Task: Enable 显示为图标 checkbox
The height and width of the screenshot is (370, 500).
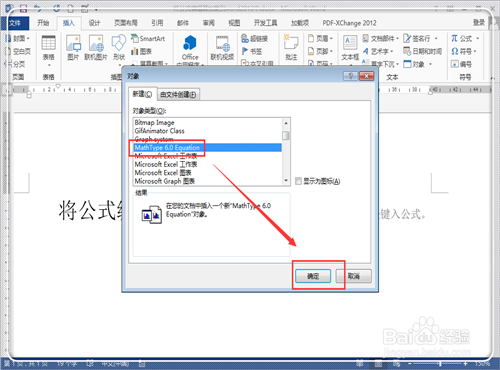Action: click(298, 181)
